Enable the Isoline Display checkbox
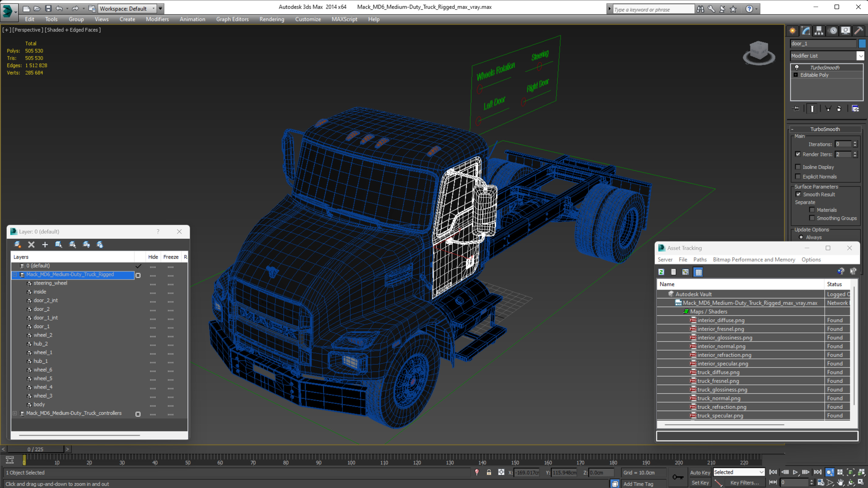 (x=798, y=167)
